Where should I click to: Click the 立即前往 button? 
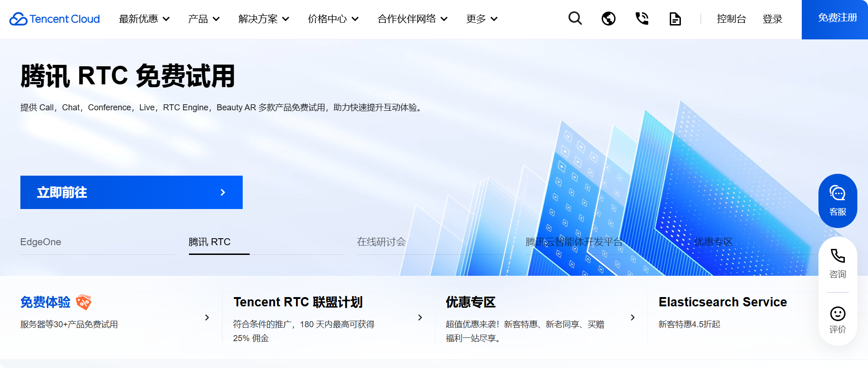(x=132, y=192)
